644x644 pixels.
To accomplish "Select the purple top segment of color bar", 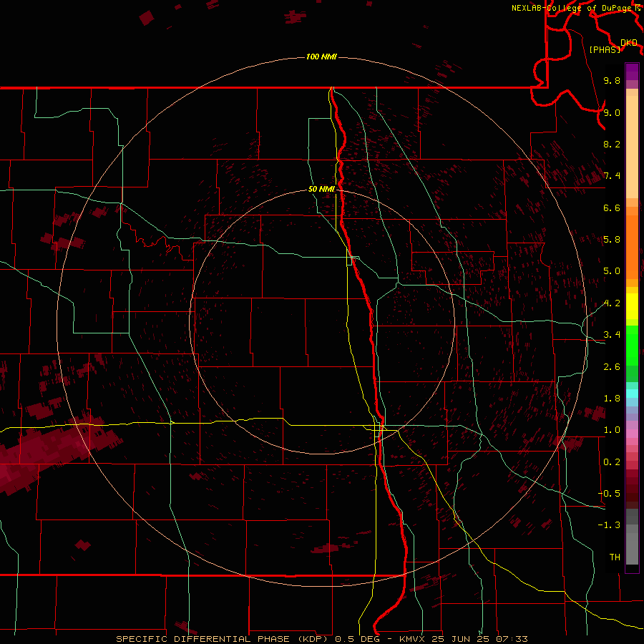I will [632, 72].
